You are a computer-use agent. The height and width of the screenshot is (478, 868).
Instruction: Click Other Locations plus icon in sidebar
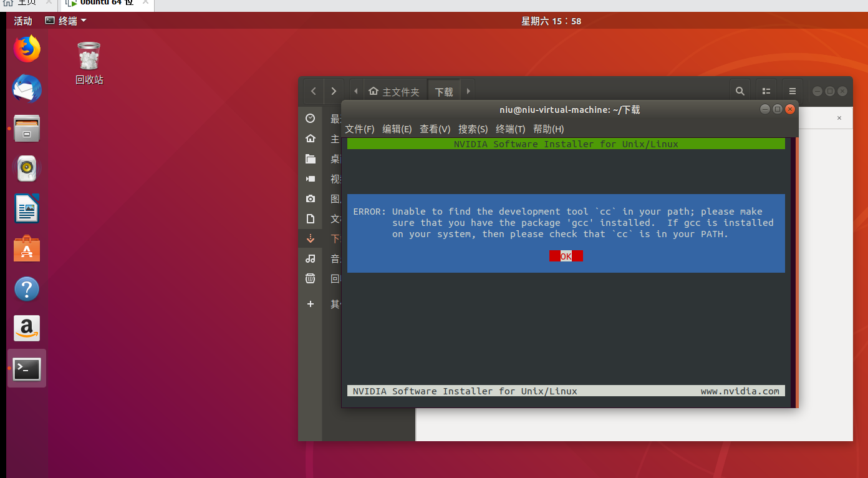coord(311,304)
